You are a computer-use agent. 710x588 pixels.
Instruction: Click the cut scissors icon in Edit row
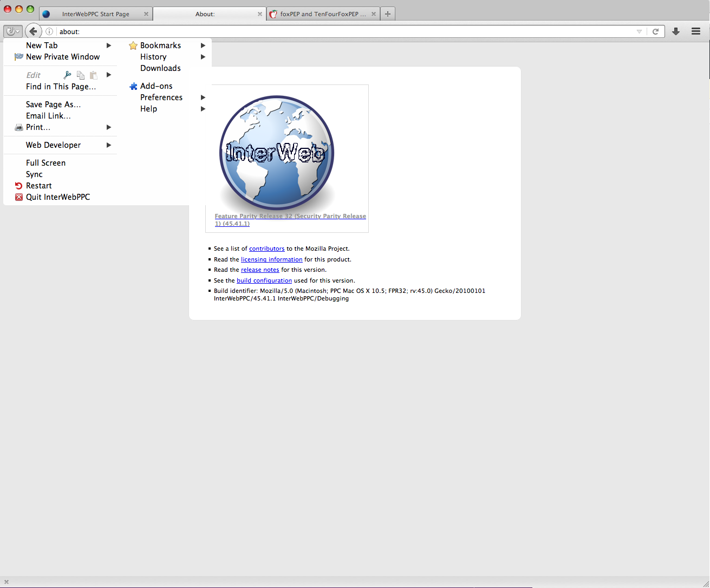coord(67,75)
